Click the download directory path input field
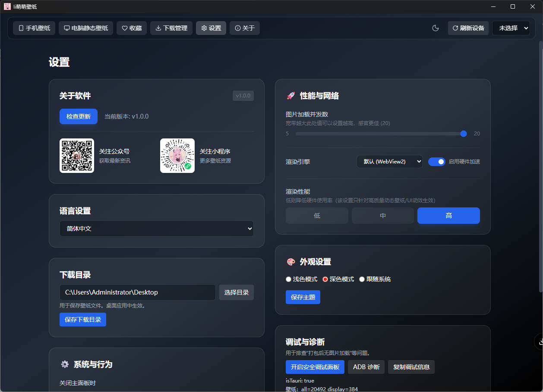The width and height of the screenshot is (543, 392). [137, 292]
